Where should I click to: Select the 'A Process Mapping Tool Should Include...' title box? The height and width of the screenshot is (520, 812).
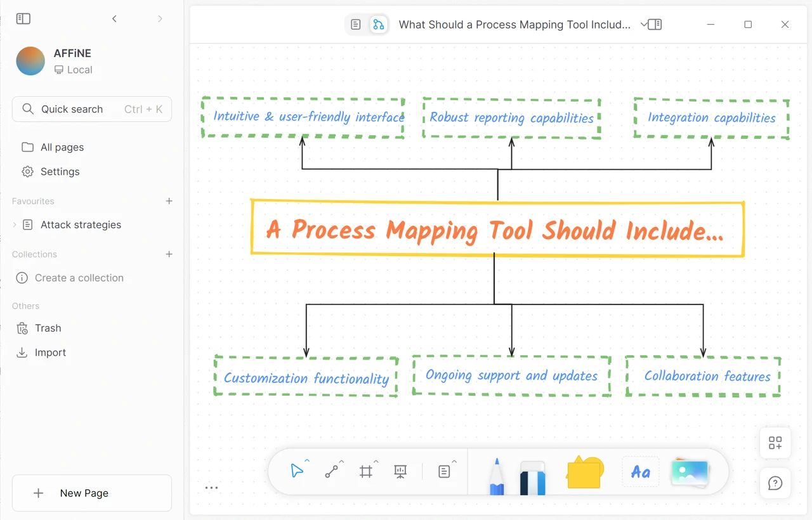click(497, 228)
